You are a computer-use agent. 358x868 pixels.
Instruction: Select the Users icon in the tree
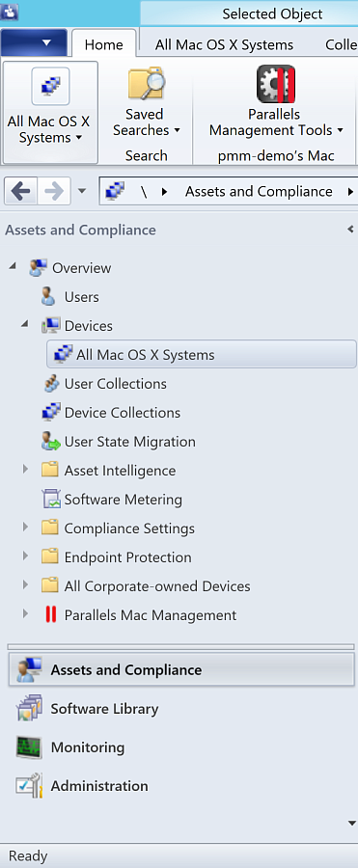pyautogui.click(x=49, y=297)
